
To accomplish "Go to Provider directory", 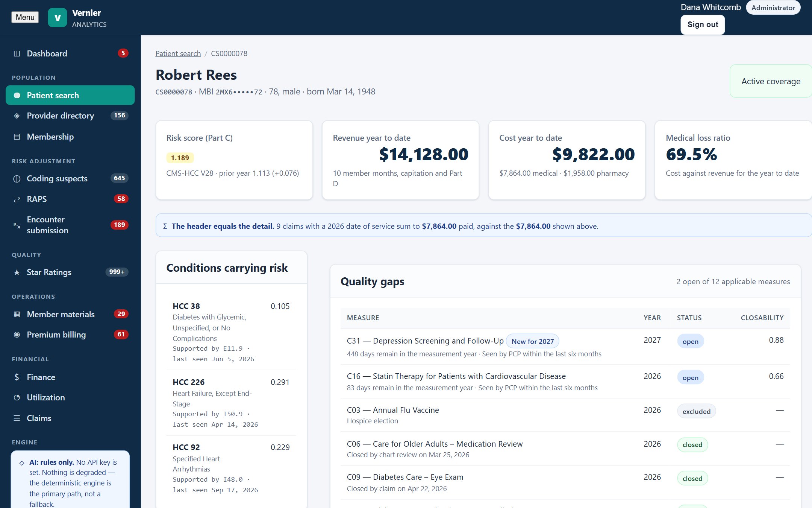I will 70,116.
